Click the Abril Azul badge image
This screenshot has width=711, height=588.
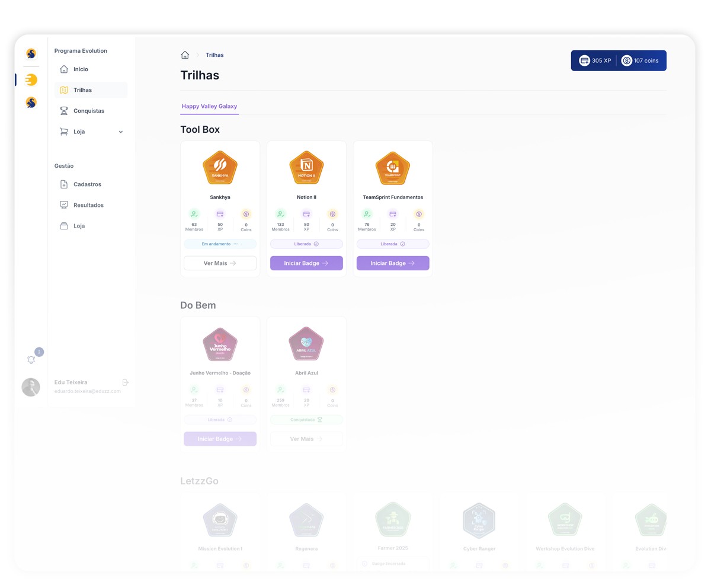306,344
